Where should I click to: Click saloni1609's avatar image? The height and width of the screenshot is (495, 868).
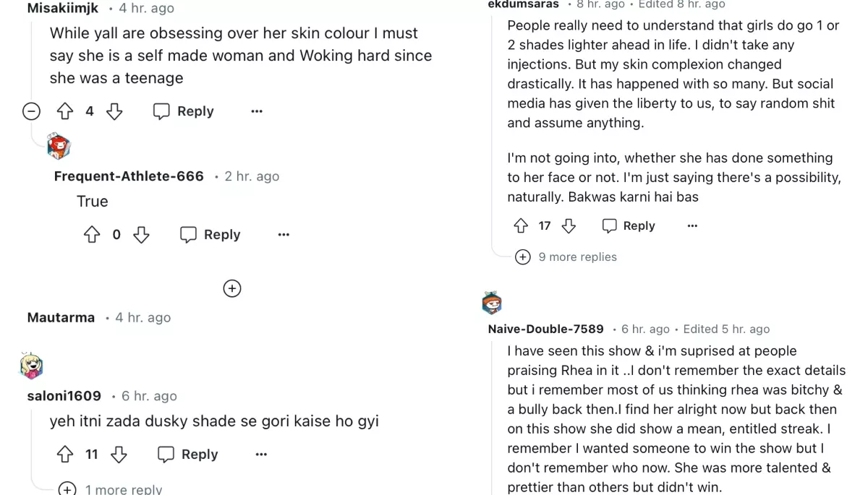pyautogui.click(x=32, y=366)
